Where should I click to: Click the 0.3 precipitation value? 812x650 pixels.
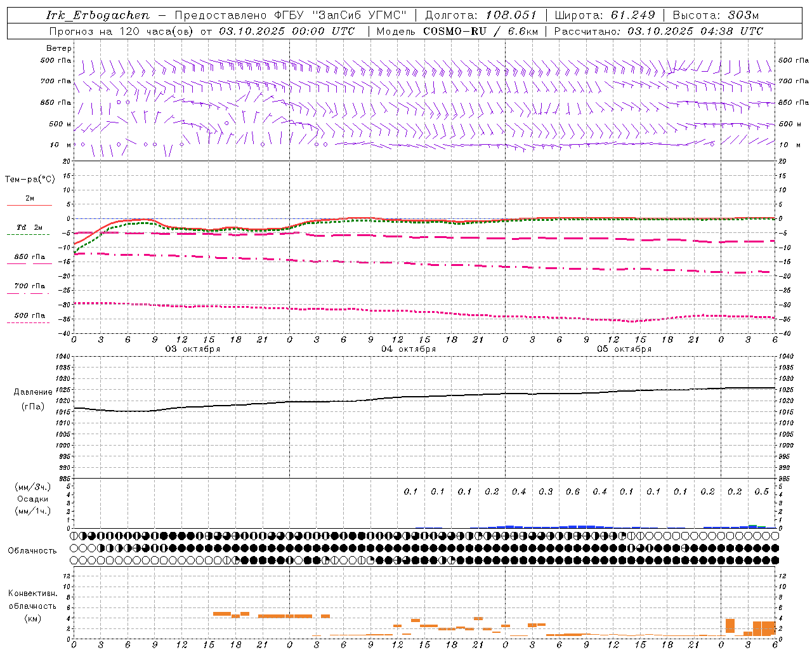(546, 491)
